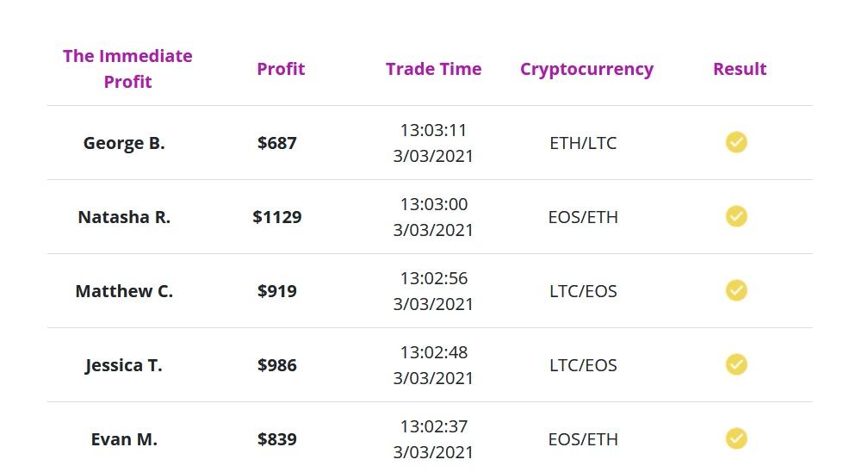The width and height of the screenshot is (868, 472).
Task: Click the checkmark icon in George B.'s row
Action: click(736, 142)
